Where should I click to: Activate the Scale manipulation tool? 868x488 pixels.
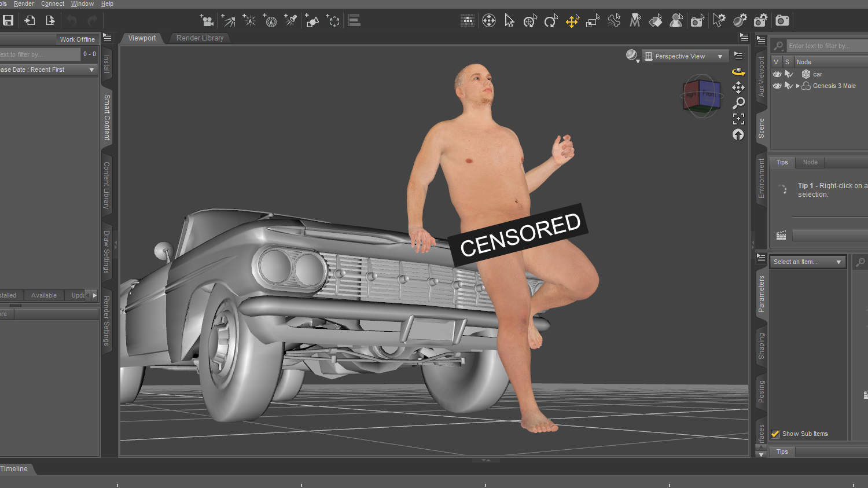click(593, 21)
